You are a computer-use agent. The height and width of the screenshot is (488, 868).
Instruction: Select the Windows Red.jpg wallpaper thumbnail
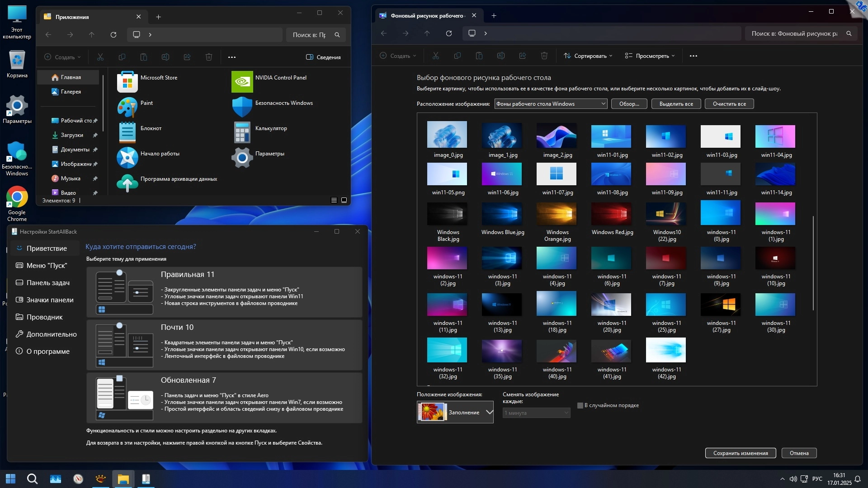click(611, 214)
